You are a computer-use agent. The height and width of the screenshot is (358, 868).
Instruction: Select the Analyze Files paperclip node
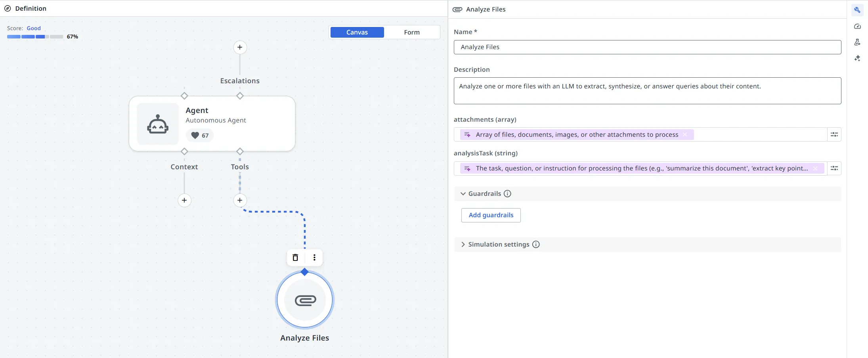click(305, 300)
